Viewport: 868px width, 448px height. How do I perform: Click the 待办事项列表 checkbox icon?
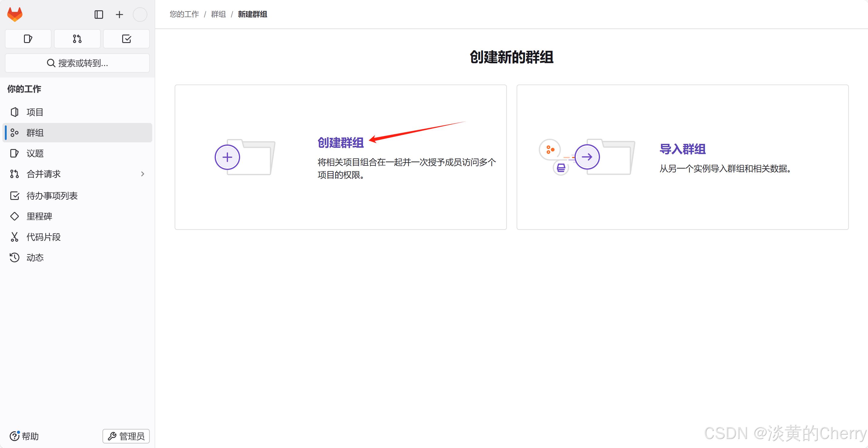point(15,196)
